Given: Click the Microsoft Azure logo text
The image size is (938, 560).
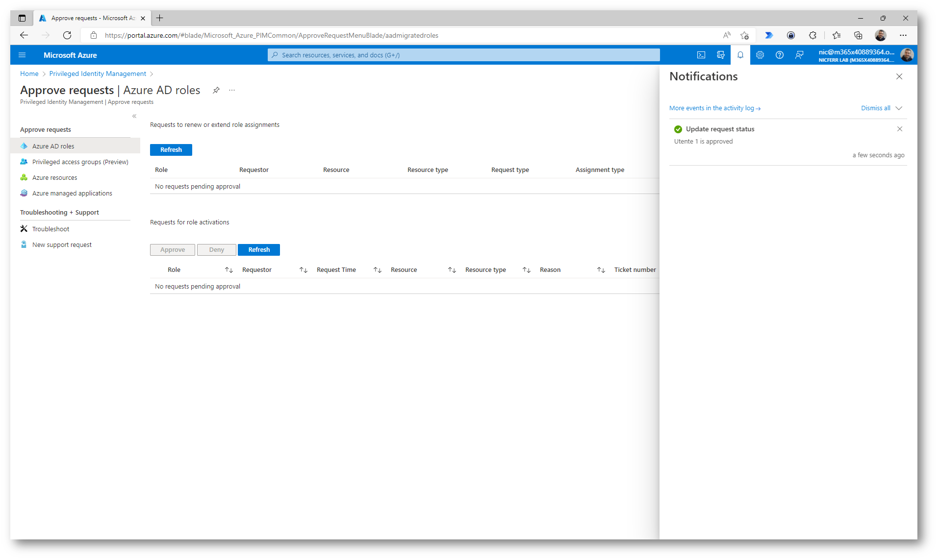Looking at the screenshot, I should (x=70, y=55).
